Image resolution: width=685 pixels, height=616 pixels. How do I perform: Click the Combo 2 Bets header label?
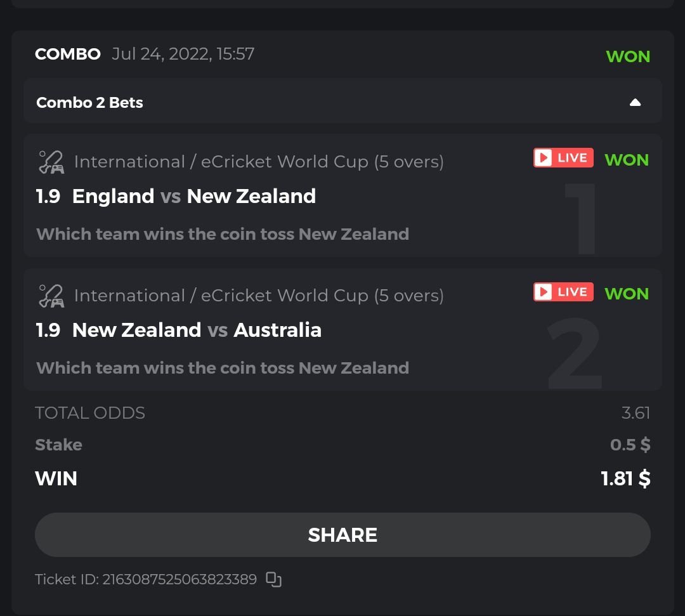(x=89, y=103)
